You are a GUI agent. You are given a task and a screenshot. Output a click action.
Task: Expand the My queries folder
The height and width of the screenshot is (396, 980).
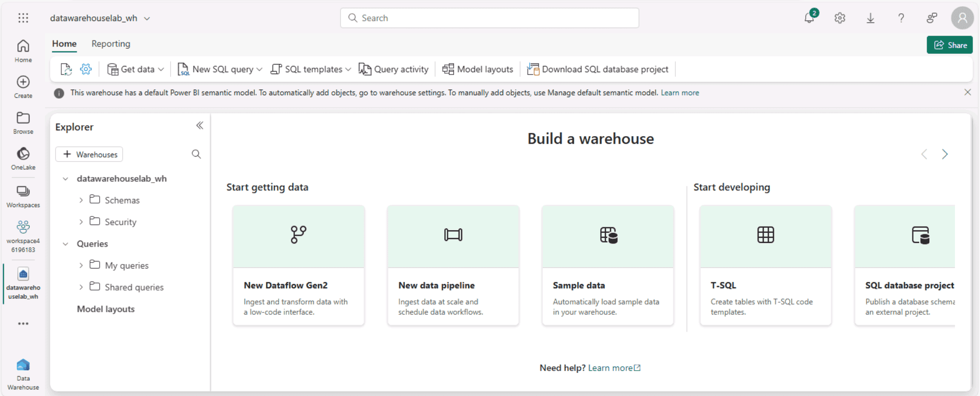81,266
